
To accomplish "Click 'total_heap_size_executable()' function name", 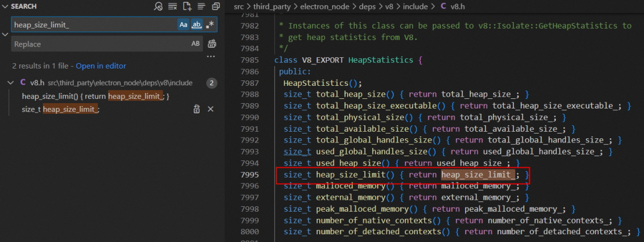I will pos(380,106).
